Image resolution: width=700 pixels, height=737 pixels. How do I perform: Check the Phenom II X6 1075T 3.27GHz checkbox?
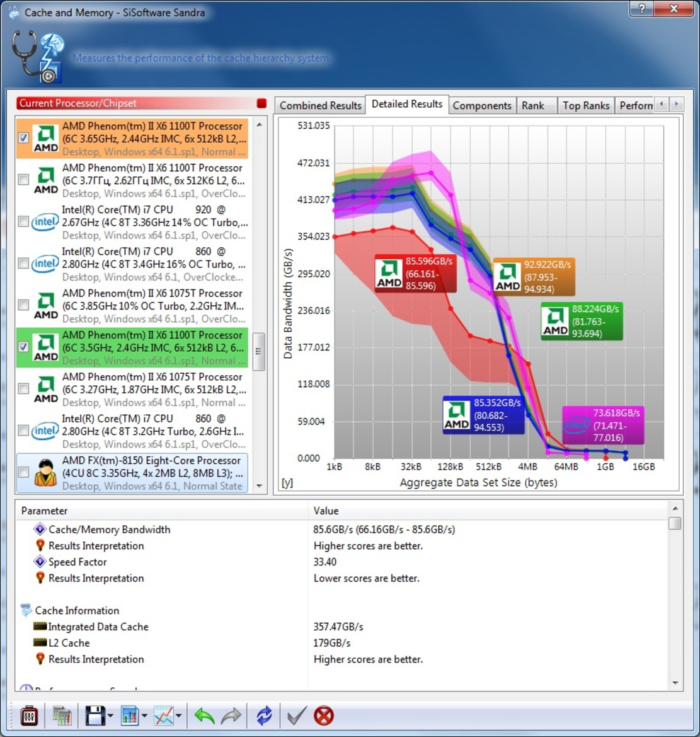tap(23, 389)
